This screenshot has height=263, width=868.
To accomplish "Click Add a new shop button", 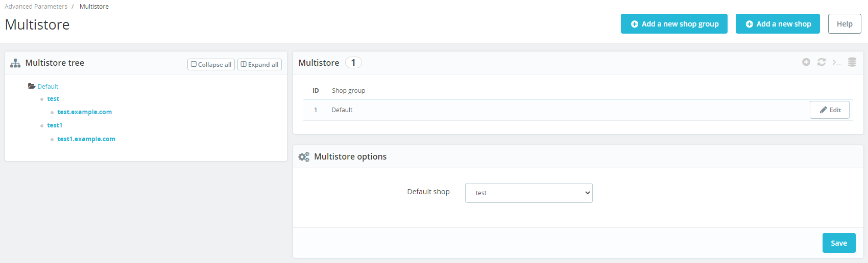I will tap(778, 24).
